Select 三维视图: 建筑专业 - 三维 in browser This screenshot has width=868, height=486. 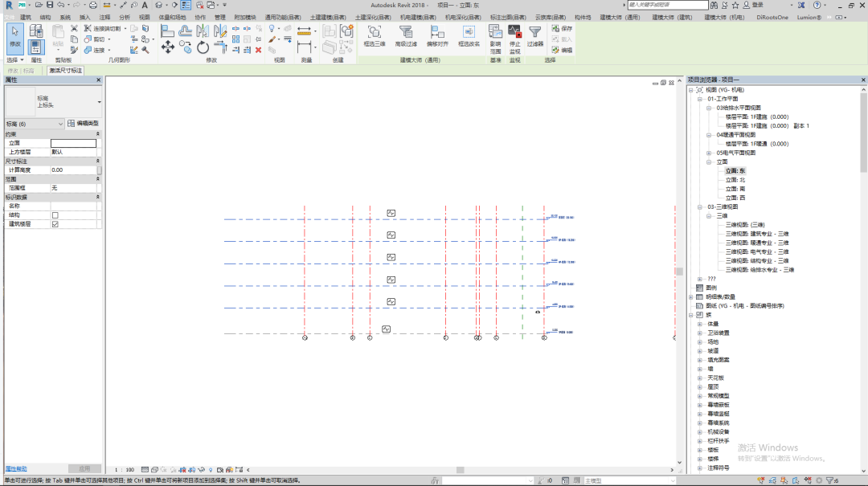click(757, 234)
